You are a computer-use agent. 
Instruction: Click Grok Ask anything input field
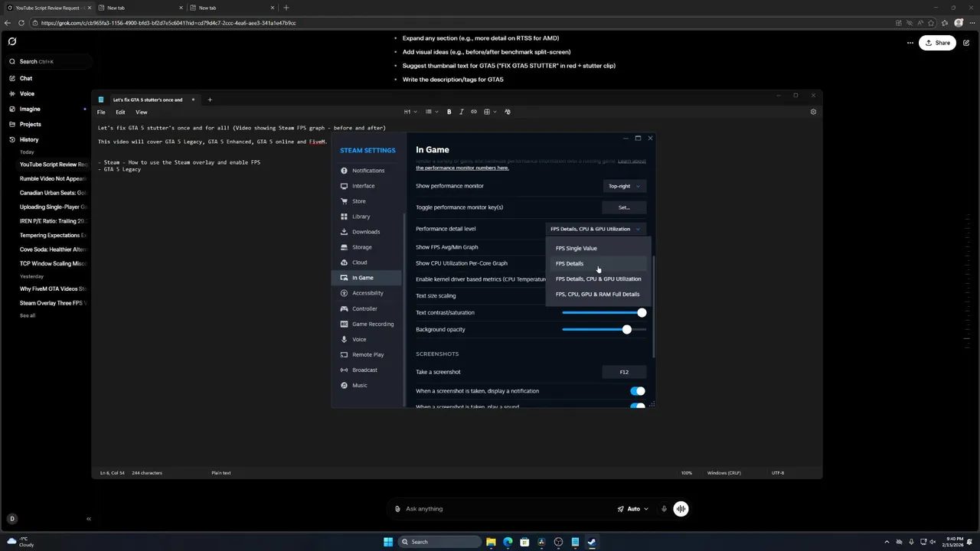tap(505, 509)
